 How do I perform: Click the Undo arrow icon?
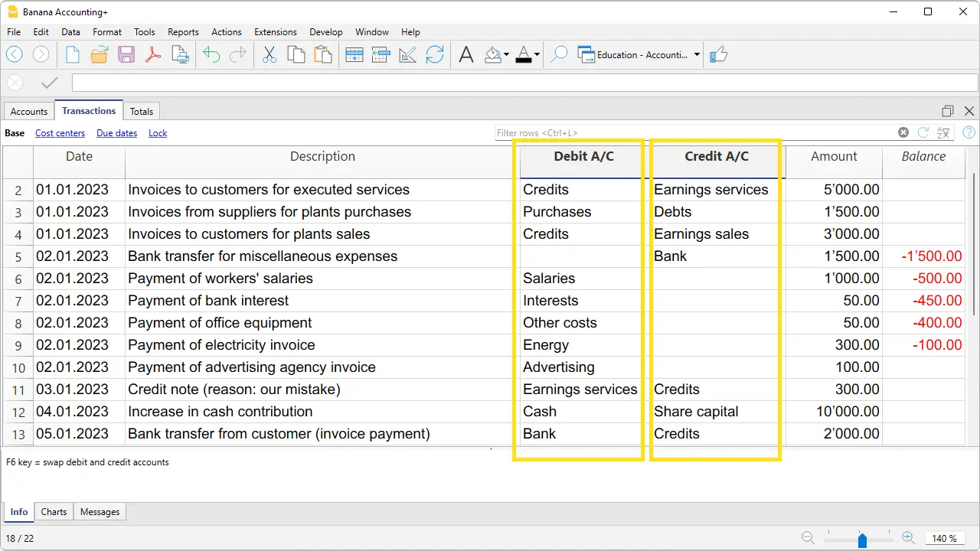coord(211,54)
